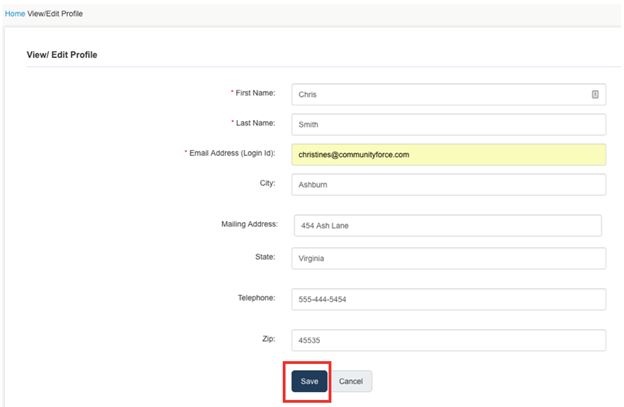
Task: Focus the Last Name field containing Smith
Action: (x=448, y=125)
